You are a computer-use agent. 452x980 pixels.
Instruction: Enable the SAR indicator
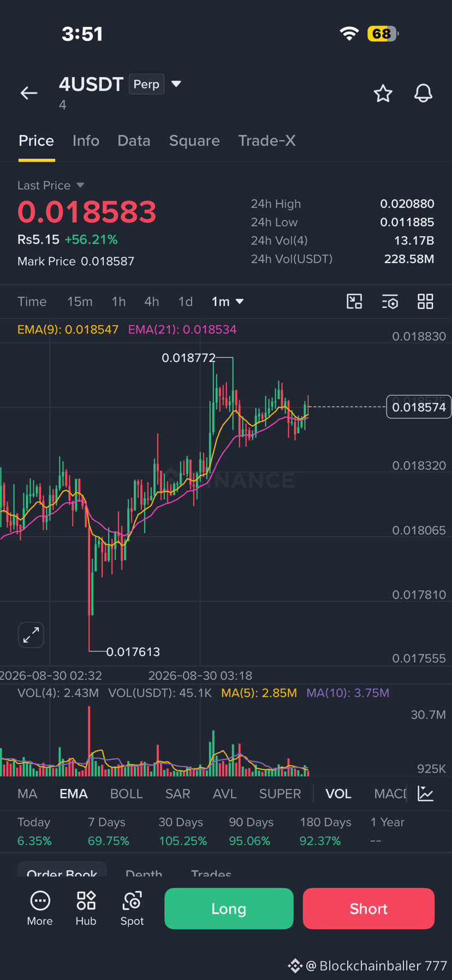click(x=178, y=793)
